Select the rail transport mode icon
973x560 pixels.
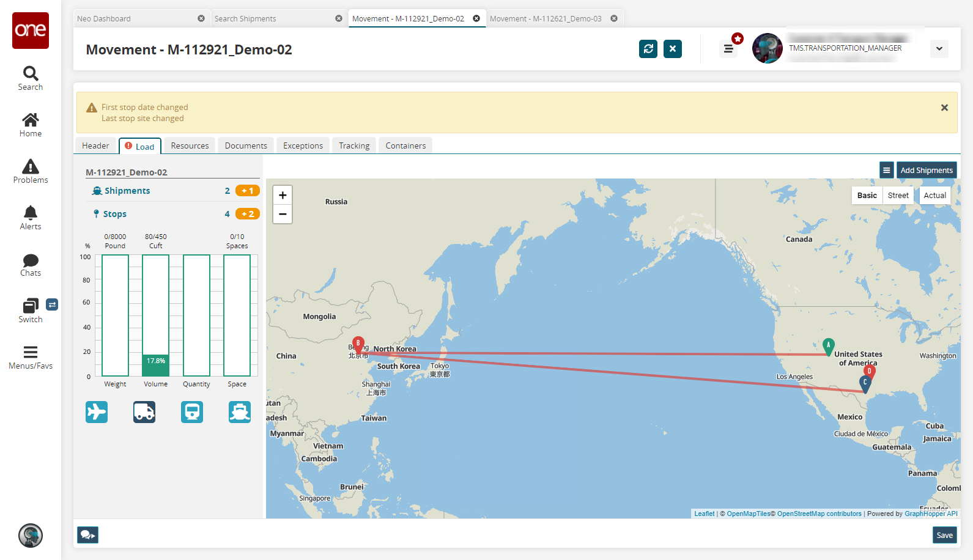[192, 412]
